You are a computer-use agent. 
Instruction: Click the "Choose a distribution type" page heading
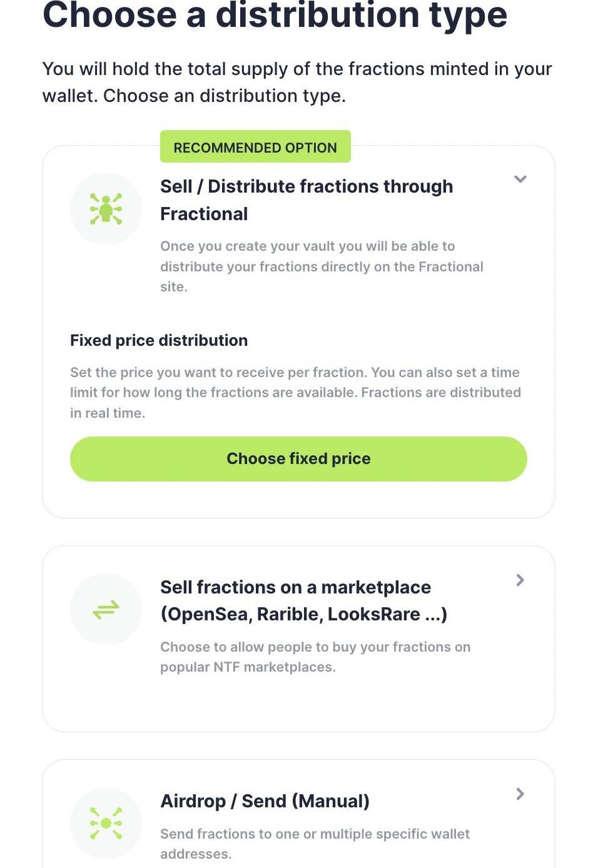coord(275,15)
